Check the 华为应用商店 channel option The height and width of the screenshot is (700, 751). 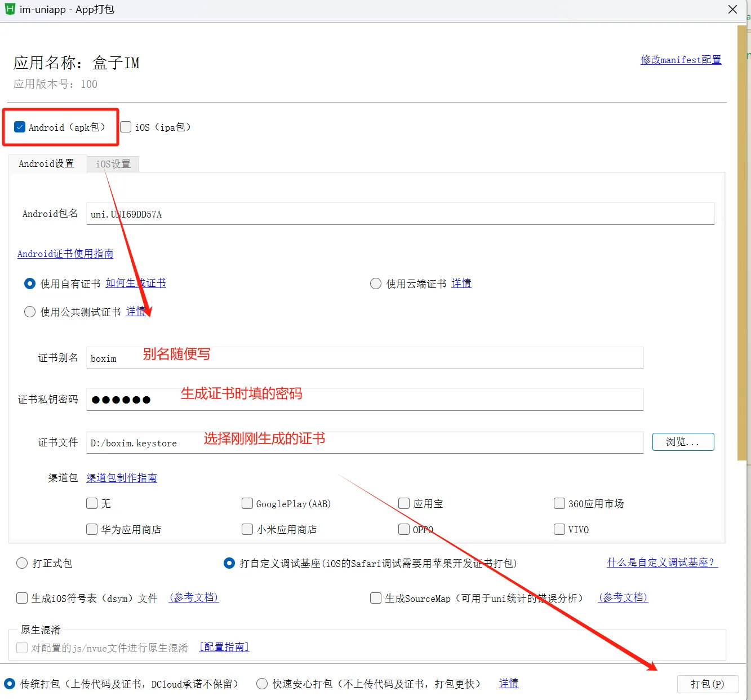91,529
